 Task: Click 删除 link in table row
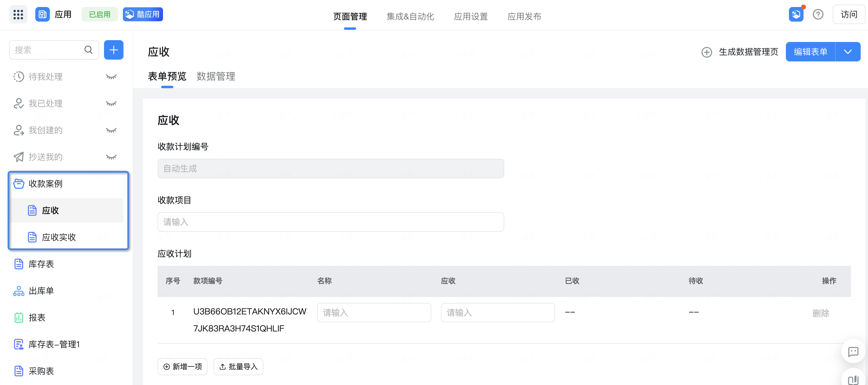tap(821, 313)
